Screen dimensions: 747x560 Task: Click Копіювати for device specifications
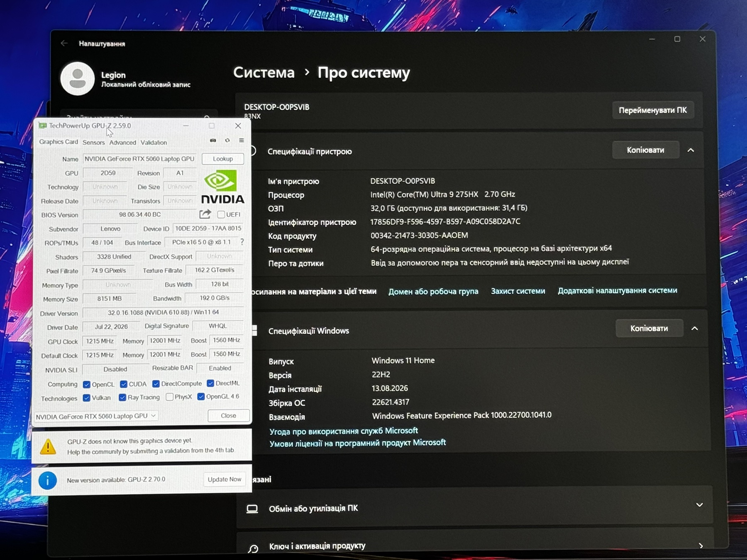(646, 150)
